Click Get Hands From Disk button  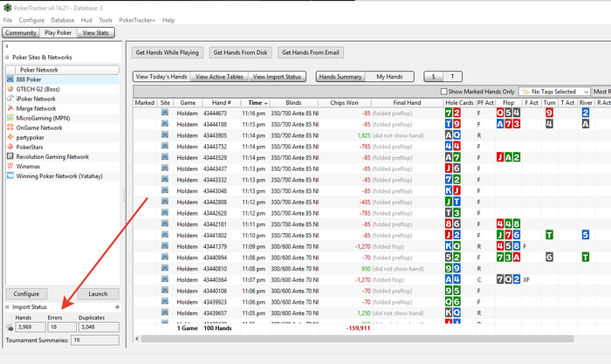[x=240, y=52]
